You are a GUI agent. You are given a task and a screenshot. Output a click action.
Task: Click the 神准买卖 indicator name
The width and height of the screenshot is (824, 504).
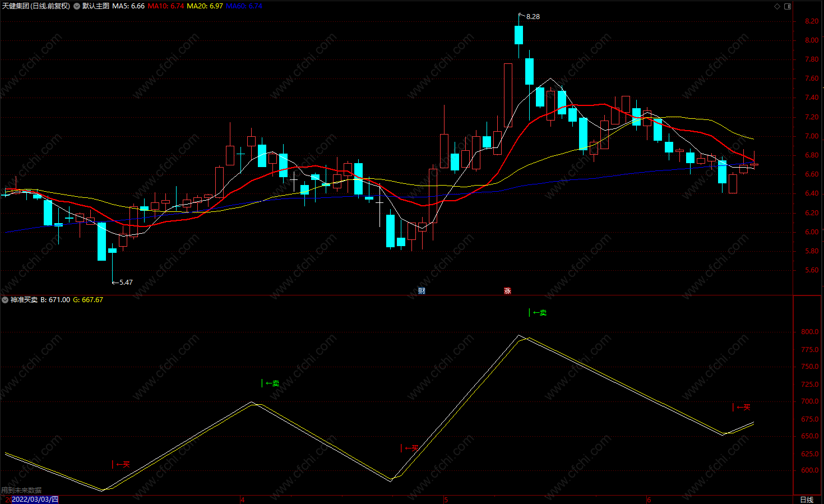click(x=24, y=300)
